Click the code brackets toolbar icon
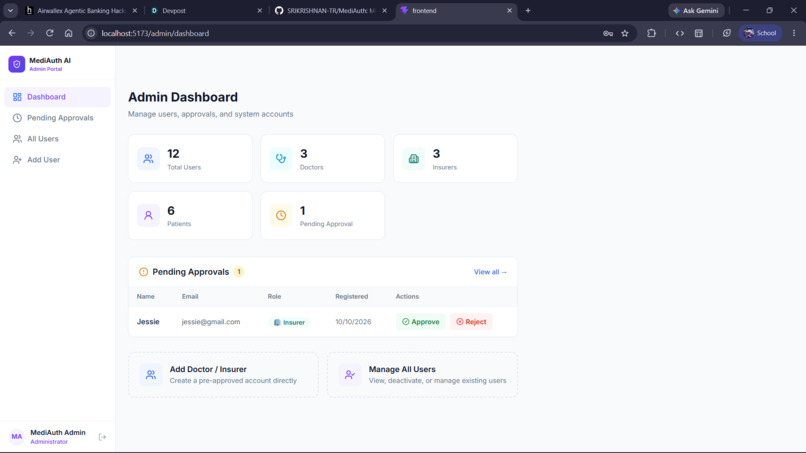 [680, 33]
